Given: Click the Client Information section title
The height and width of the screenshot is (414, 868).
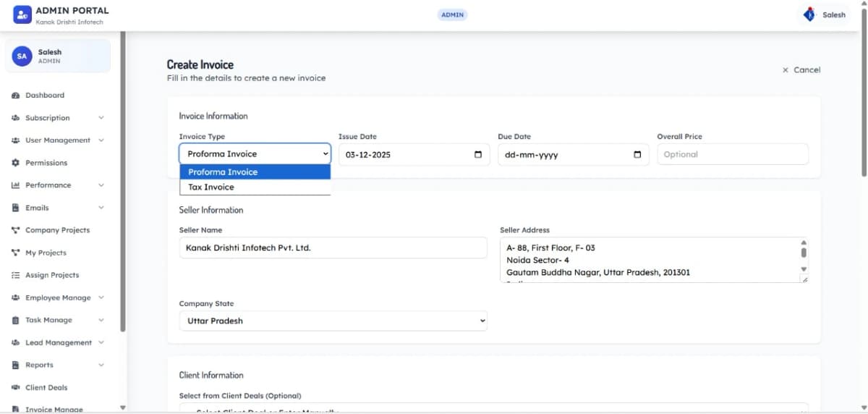Looking at the screenshot, I should click(211, 375).
